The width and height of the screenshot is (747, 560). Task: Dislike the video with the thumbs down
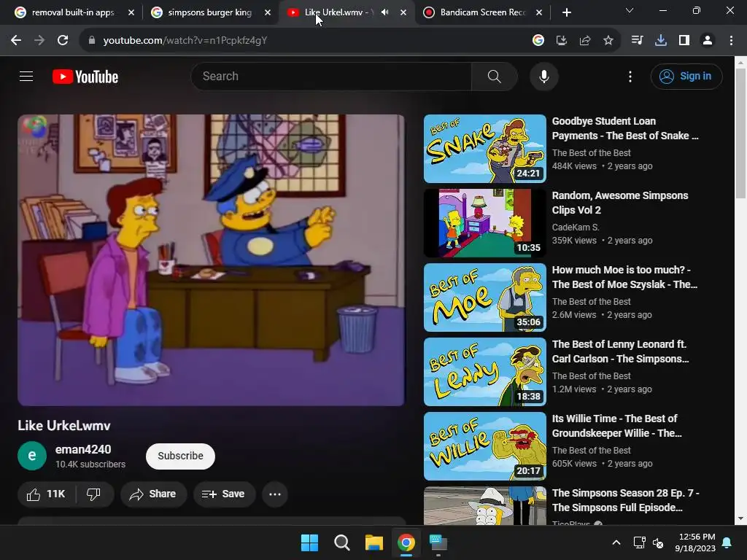click(x=94, y=494)
